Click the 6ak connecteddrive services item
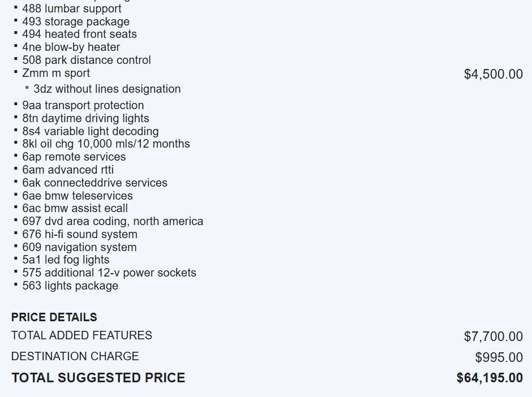 click(x=95, y=183)
